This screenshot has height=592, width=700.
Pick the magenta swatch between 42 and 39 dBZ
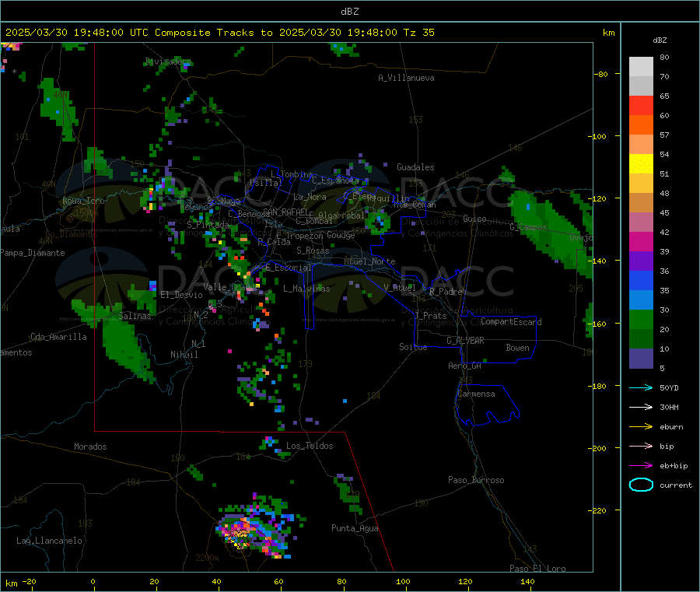pyautogui.click(x=641, y=241)
